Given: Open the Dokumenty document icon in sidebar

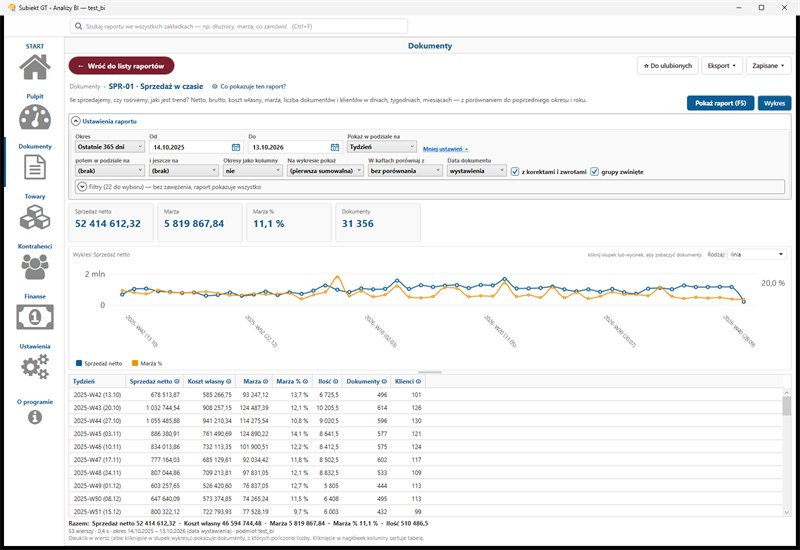Looking at the screenshot, I should tap(35, 167).
